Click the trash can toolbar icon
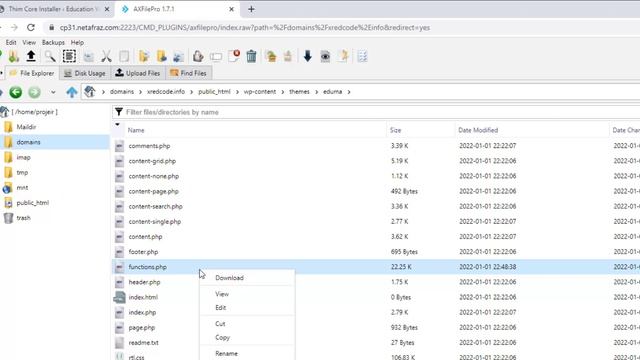 pyautogui.click(x=251, y=56)
